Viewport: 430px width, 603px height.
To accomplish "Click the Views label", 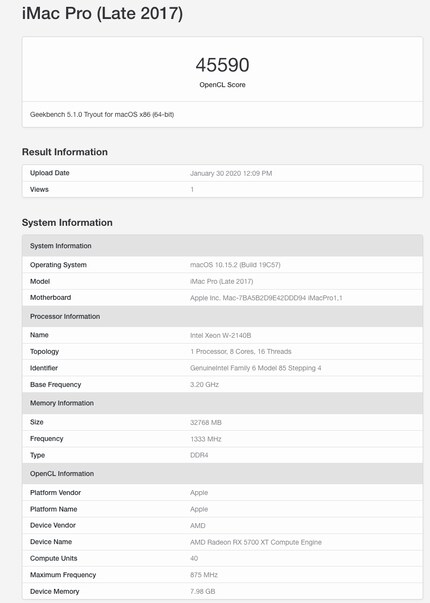I will pyautogui.click(x=39, y=190).
